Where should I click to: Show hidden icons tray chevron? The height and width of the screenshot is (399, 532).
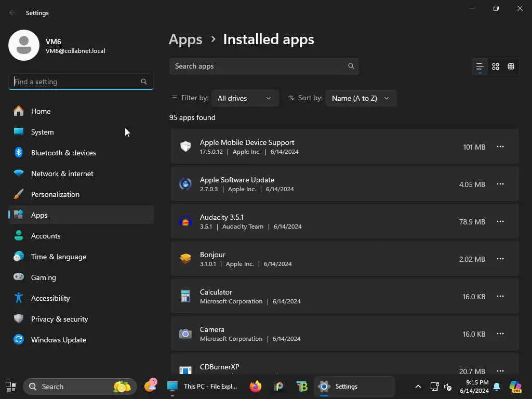418,387
